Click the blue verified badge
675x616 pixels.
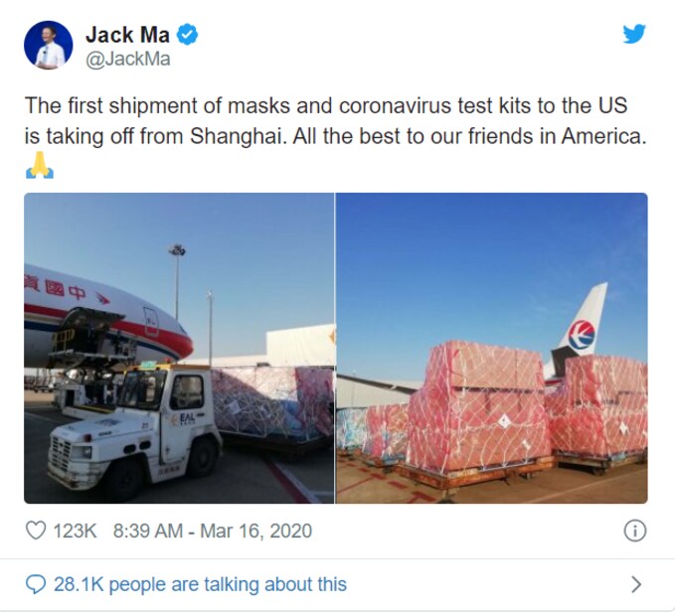click(x=188, y=35)
